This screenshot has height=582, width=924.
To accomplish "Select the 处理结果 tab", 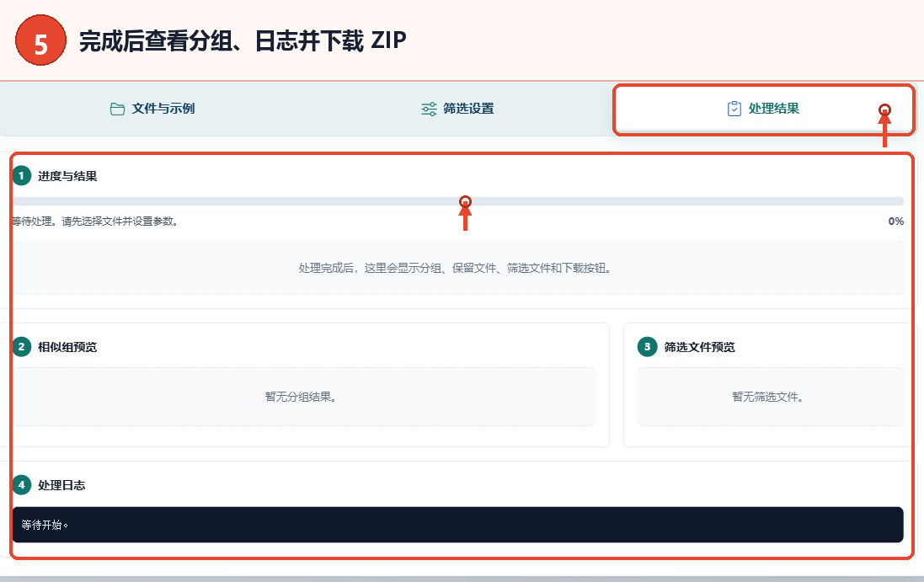I will click(764, 109).
